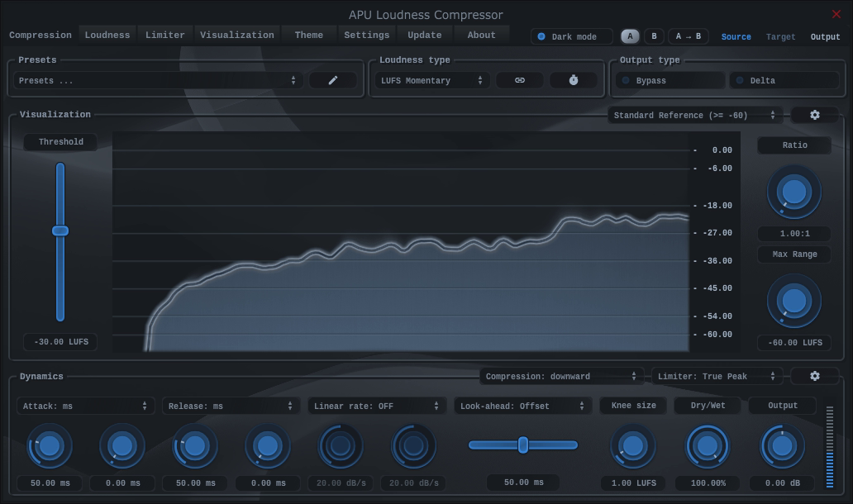Copy A to B with A → B button
853x504 pixels.
(x=689, y=36)
